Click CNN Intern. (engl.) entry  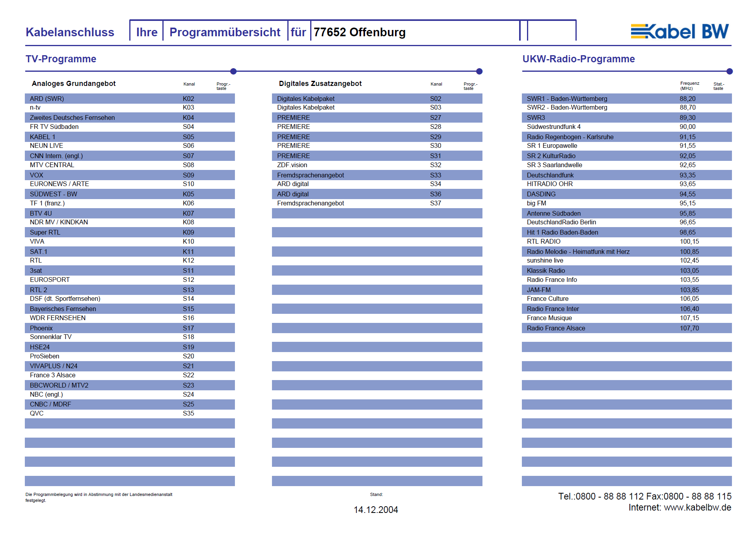tap(130, 156)
